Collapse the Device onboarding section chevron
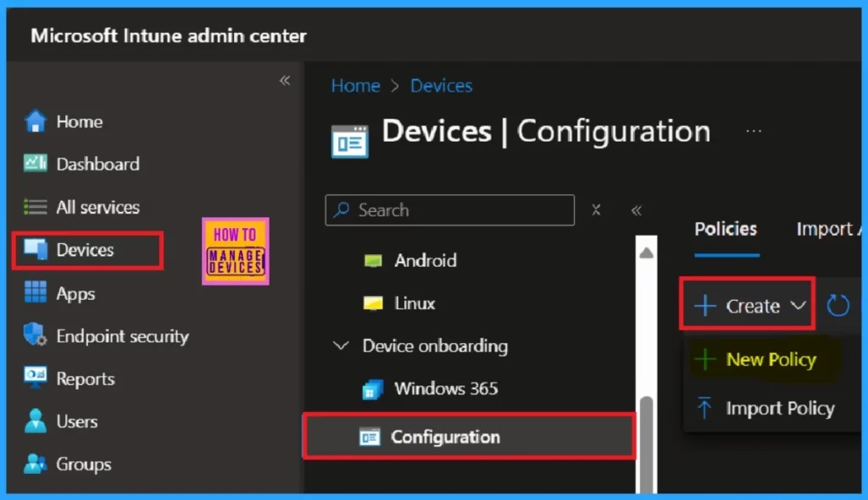Viewport: 868px width, 500px height. [x=341, y=346]
